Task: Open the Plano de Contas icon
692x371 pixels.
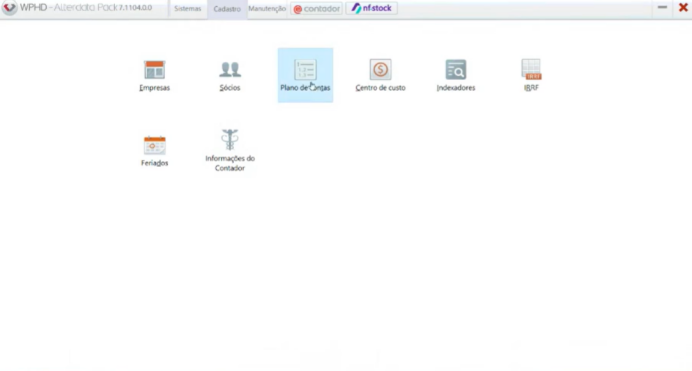Action: [x=305, y=75]
